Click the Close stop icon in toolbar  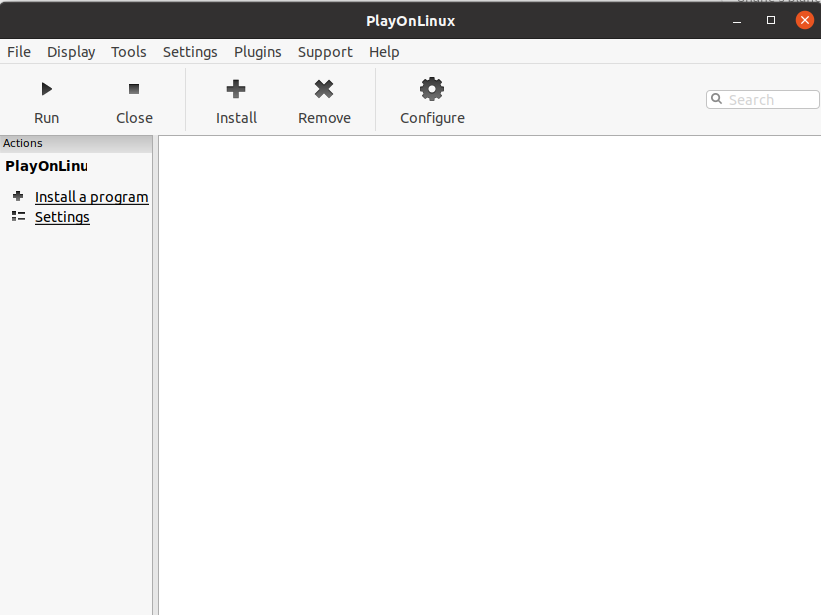pyautogui.click(x=134, y=89)
